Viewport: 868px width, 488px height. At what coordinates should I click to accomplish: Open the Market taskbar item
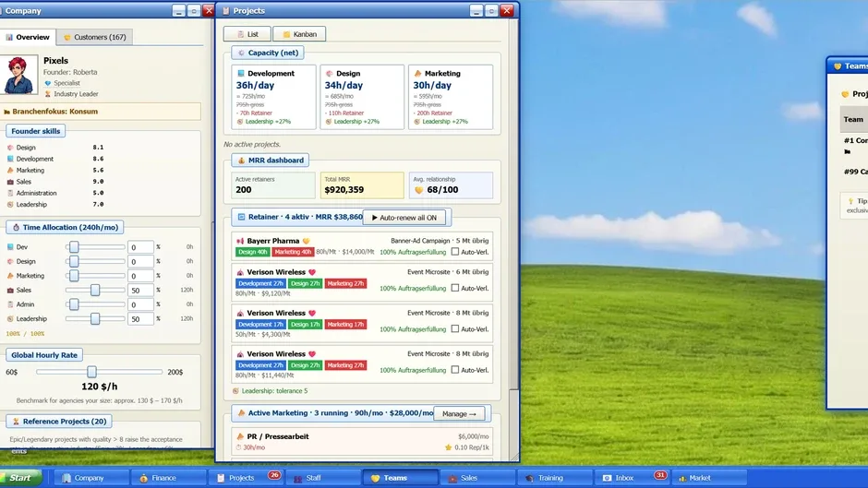[709, 478]
